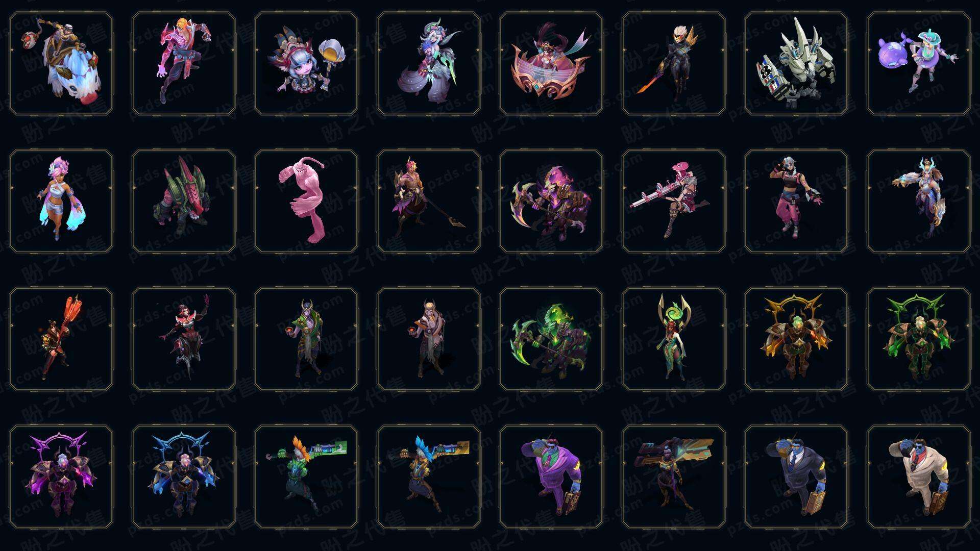
Task: Open the pink boat-riding champion skin
Action: (551, 64)
